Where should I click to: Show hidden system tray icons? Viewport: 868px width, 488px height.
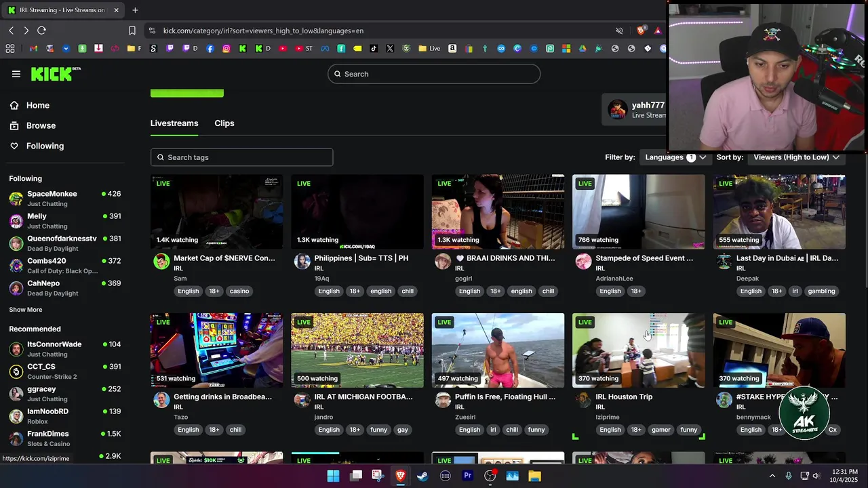pyautogui.click(x=772, y=476)
